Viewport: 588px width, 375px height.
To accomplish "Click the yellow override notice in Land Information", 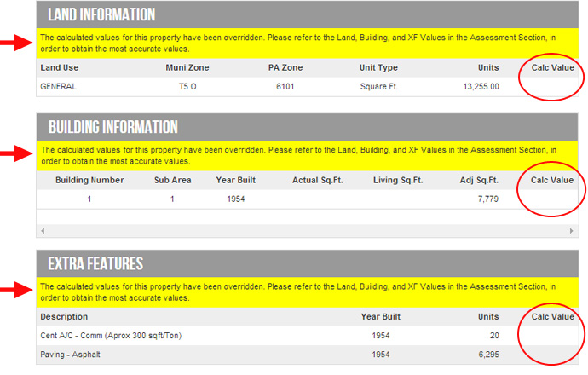I will [308, 43].
